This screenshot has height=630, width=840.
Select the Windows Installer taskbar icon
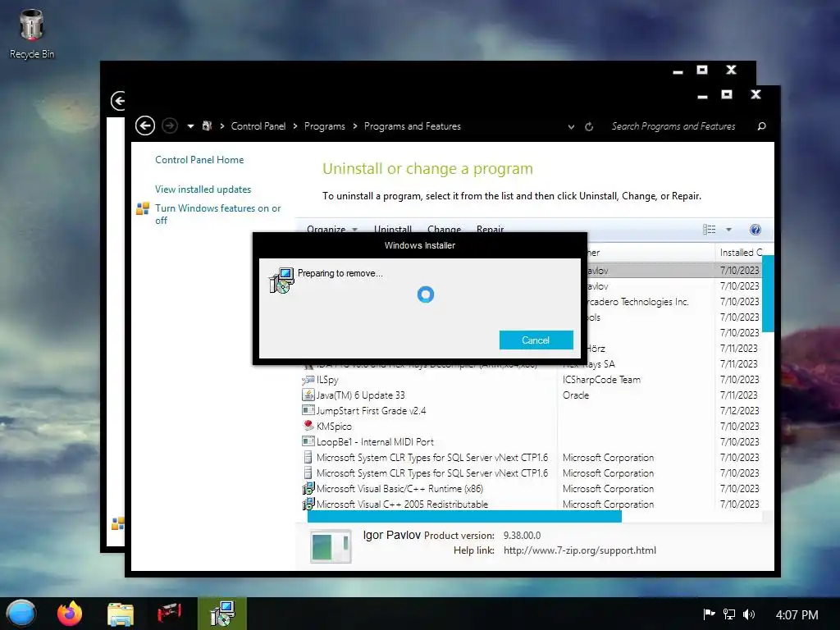click(221, 614)
